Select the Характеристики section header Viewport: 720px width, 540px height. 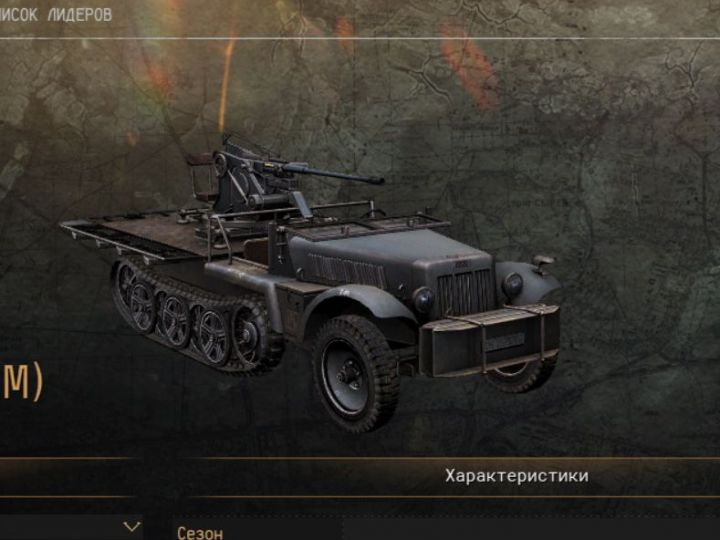(517, 476)
